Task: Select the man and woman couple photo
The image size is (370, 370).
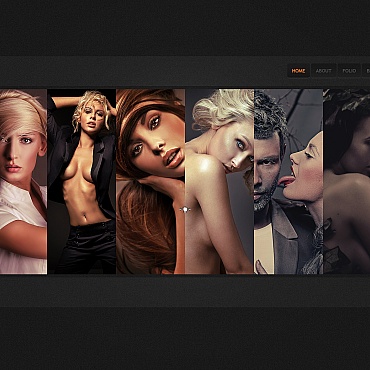Action: point(288,181)
